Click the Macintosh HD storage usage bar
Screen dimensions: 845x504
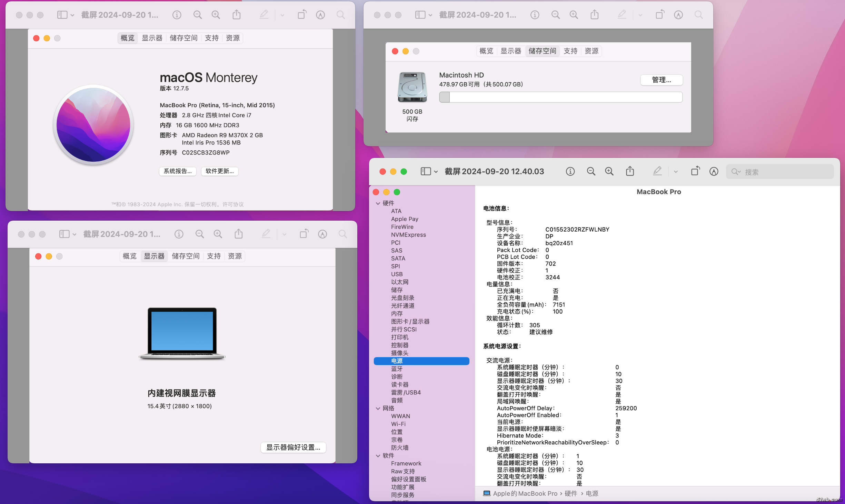point(560,97)
